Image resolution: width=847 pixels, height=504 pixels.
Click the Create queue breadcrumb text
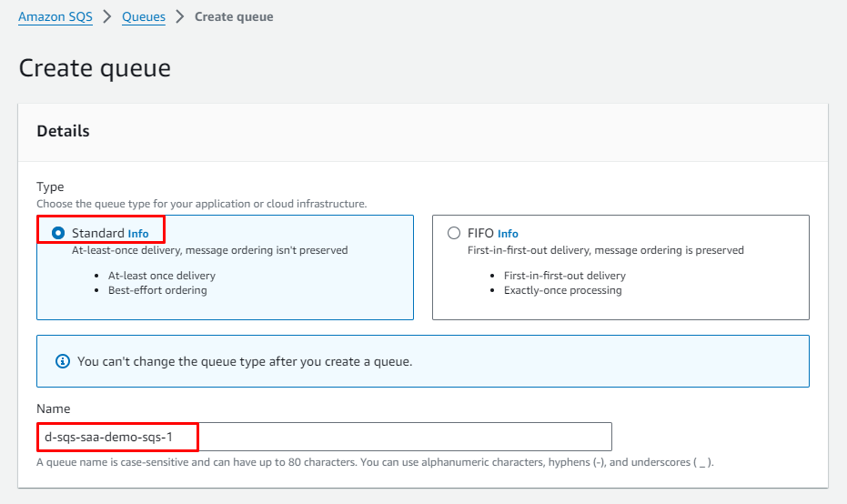click(234, 16)
